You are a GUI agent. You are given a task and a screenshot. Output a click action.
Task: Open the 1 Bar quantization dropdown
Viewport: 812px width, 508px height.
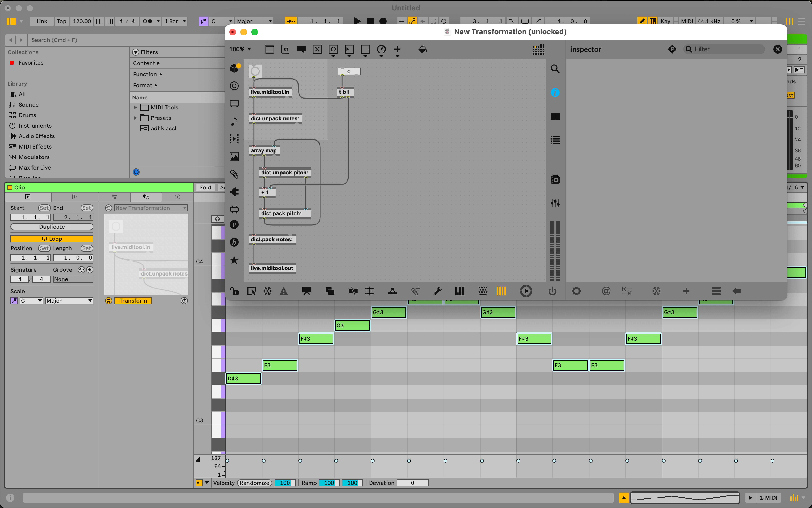pyautogui.click(x=175, y=21)
